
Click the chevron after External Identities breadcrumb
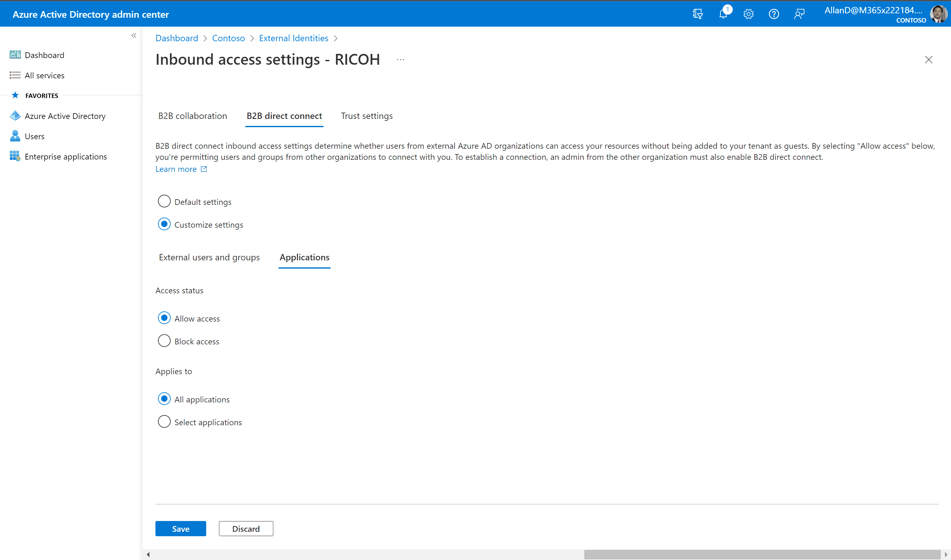[x=336, y=38]
